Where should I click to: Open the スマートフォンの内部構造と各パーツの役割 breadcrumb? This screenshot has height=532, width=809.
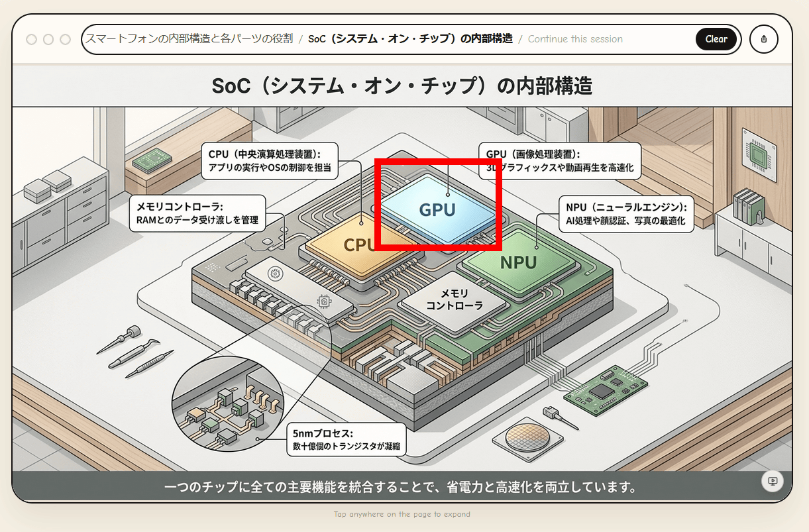[189, 38]
